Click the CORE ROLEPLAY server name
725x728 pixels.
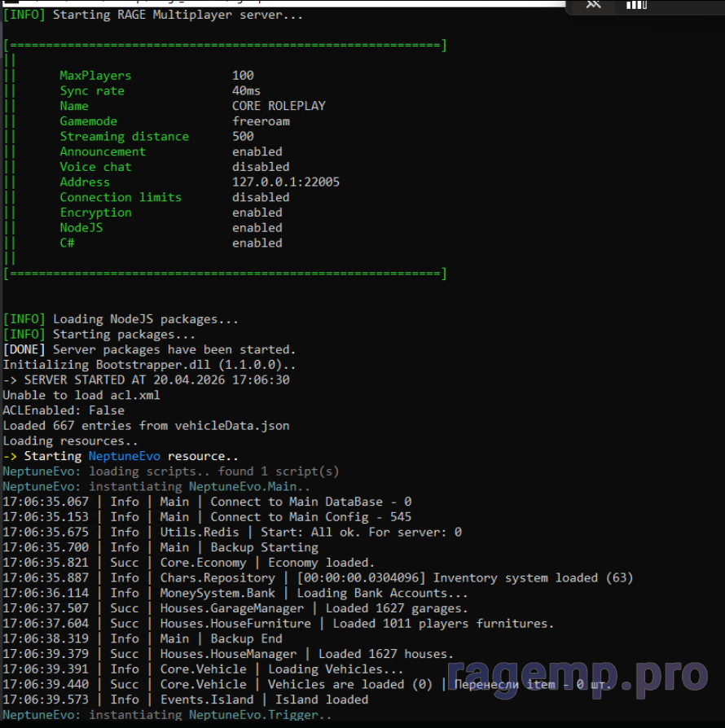tap(279, 106)
